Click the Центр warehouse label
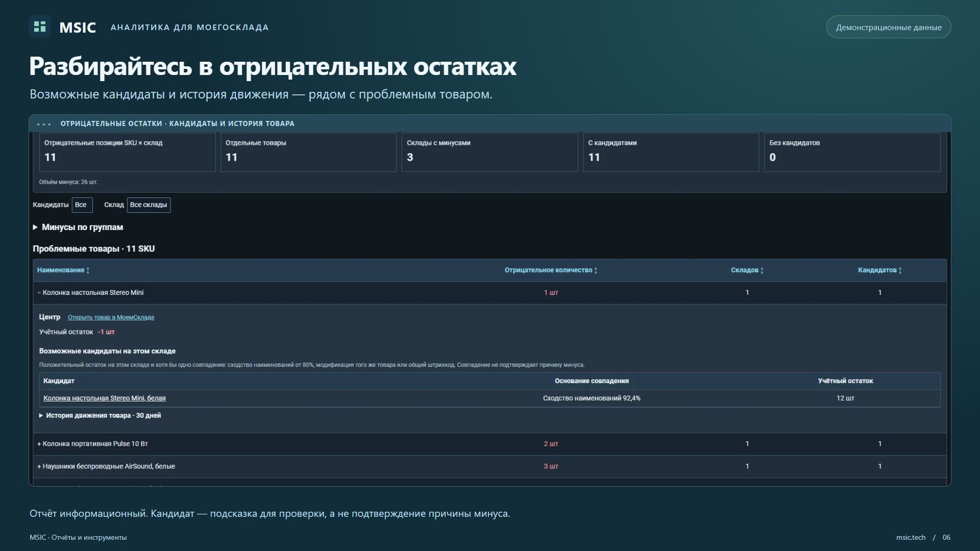 (x=50, y=317)
